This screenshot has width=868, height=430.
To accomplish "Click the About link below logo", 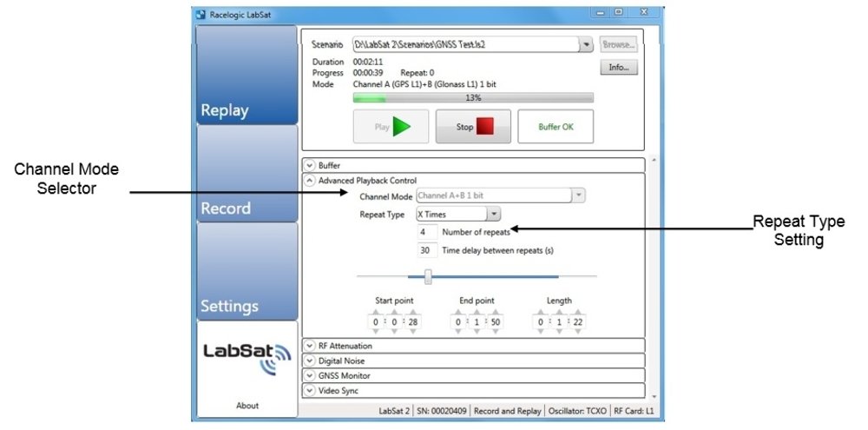I will coord(247,406).
